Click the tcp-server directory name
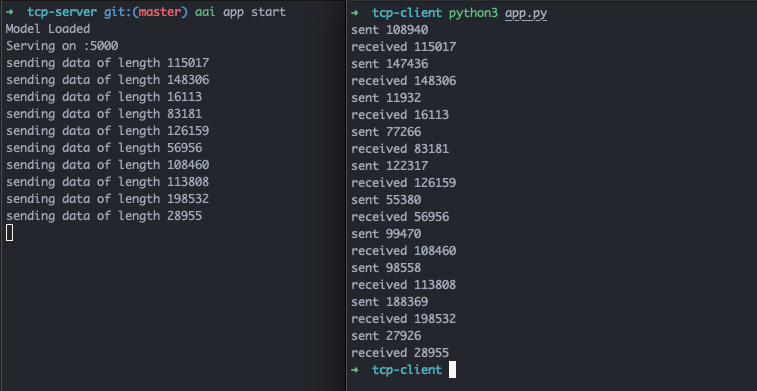This screenshot has height=391, width=757. pos(62,12)
